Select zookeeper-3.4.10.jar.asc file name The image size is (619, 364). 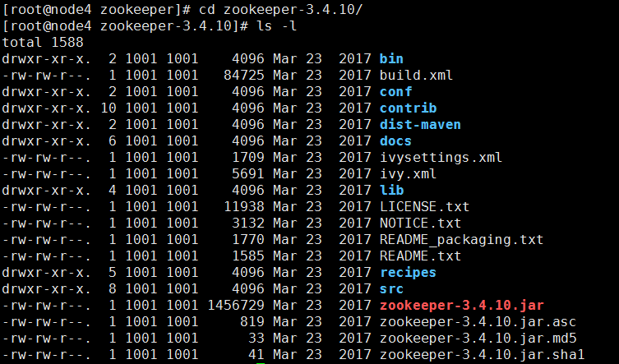point(478,322)
